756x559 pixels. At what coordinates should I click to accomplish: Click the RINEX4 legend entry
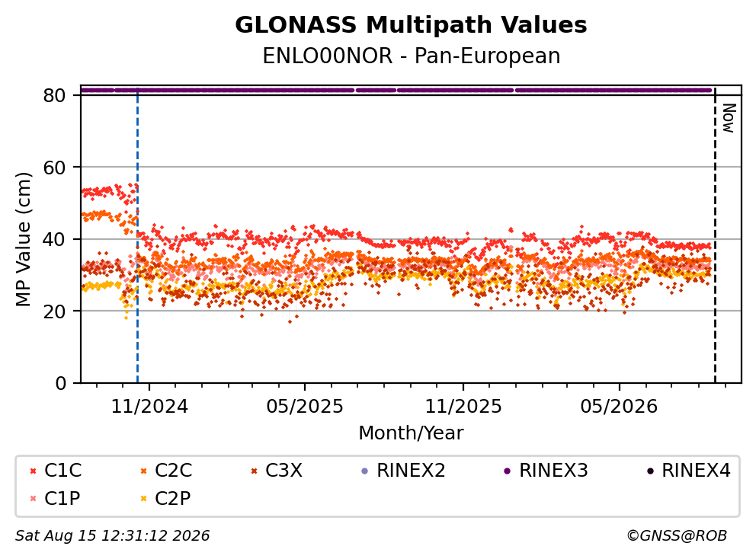[x=688, y=471]
